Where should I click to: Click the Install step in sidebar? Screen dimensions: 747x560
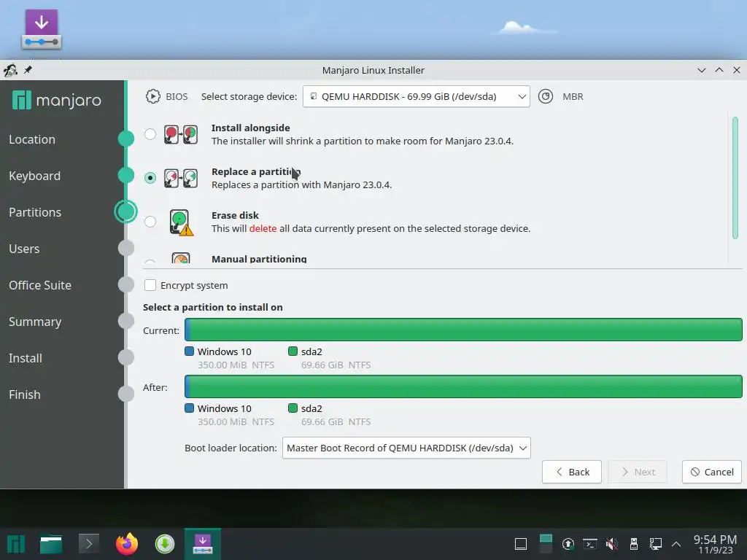[26, 358]
